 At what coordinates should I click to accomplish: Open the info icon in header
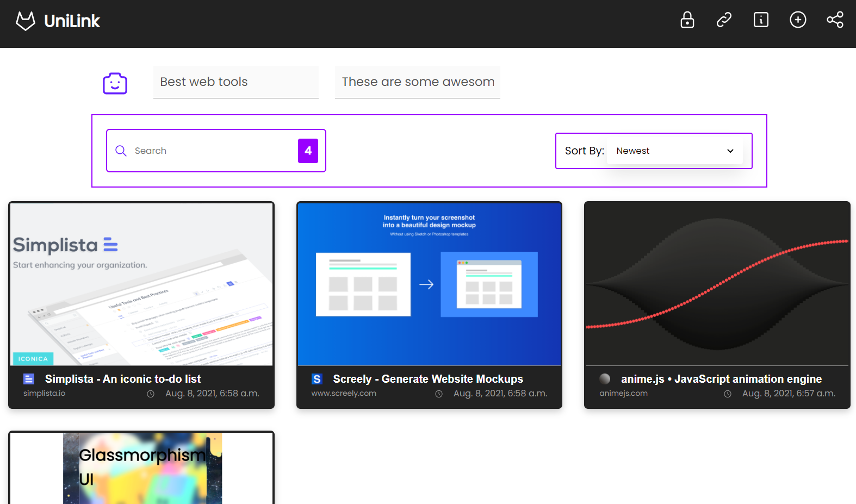pos(761,20)
